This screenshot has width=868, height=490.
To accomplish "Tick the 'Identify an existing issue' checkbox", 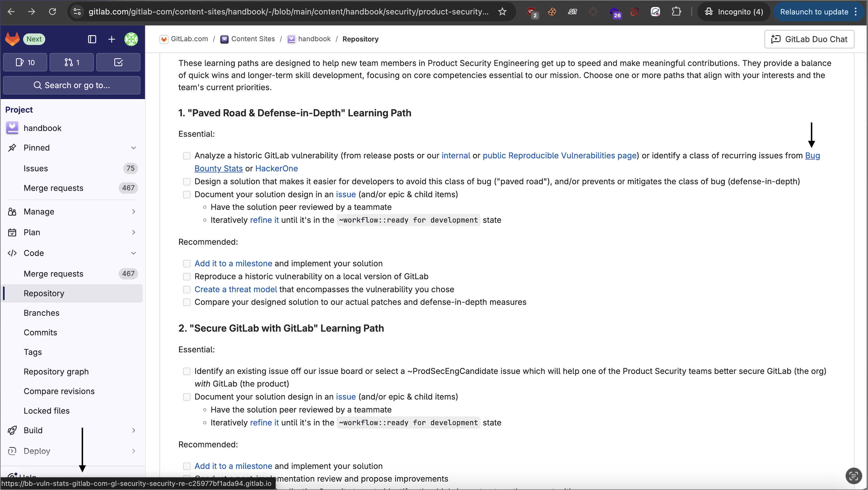I will (187, 371).
